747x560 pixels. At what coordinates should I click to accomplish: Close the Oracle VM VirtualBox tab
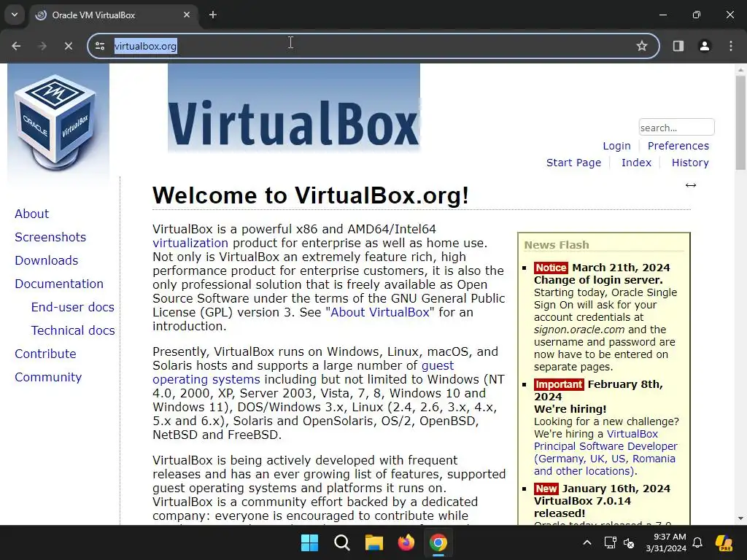187,15
